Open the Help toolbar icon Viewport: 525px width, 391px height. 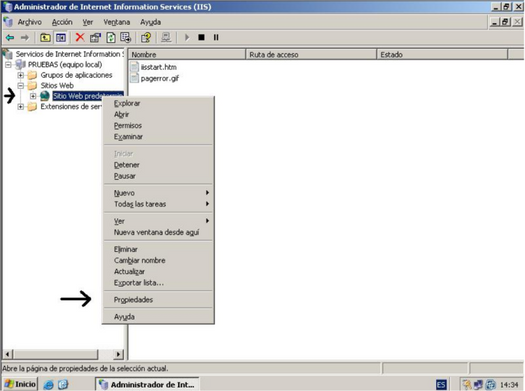[146, 37]
